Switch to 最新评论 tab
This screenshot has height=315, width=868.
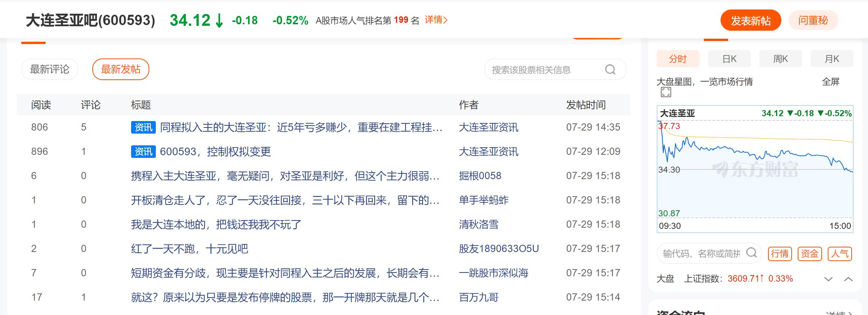click(50, 69)
